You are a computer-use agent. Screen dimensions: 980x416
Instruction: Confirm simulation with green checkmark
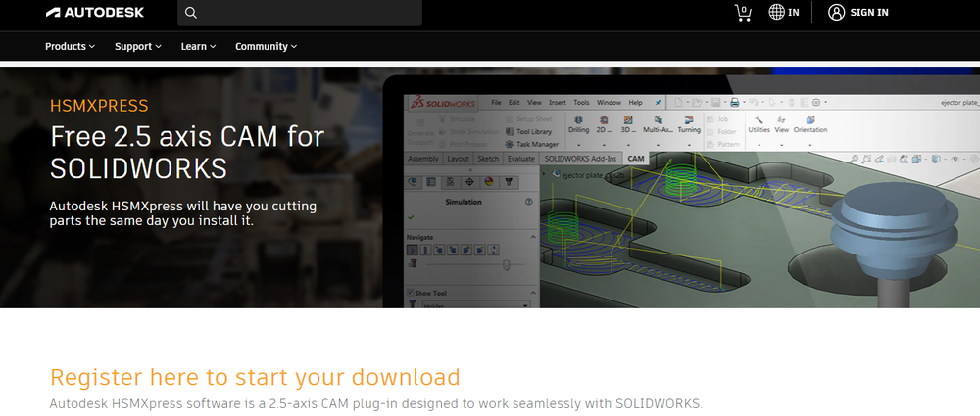[x=411, y=216]
